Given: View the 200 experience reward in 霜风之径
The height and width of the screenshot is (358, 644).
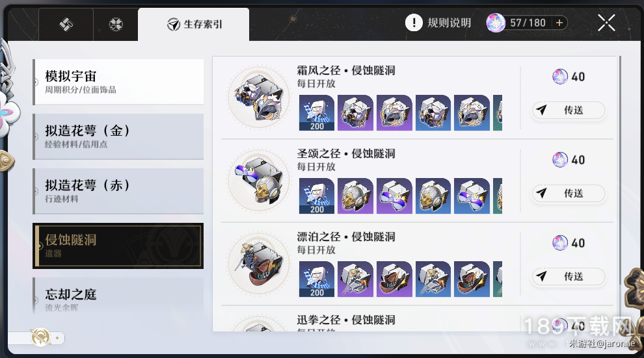Looking at the screenshot, I should (317, 113).
